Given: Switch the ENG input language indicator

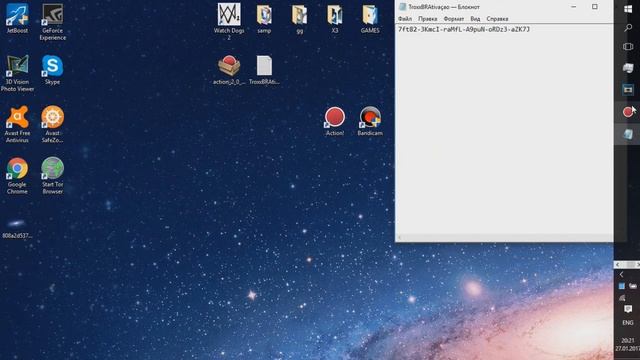Looking at the screenshot, I should pos(628,322).
